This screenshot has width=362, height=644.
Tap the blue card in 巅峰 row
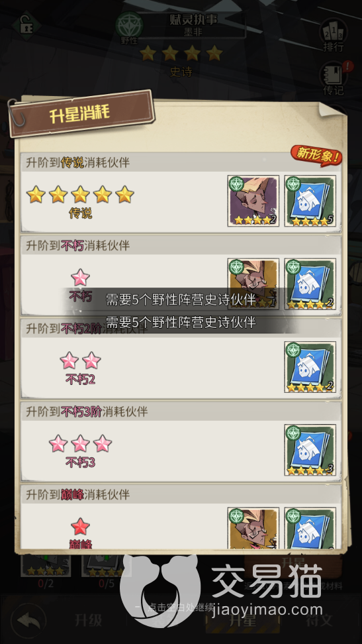pyautogui.click(x=310, y=528)
